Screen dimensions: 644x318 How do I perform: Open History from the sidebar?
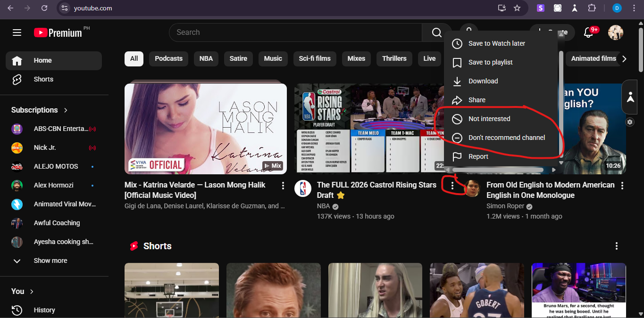[17, 310]
